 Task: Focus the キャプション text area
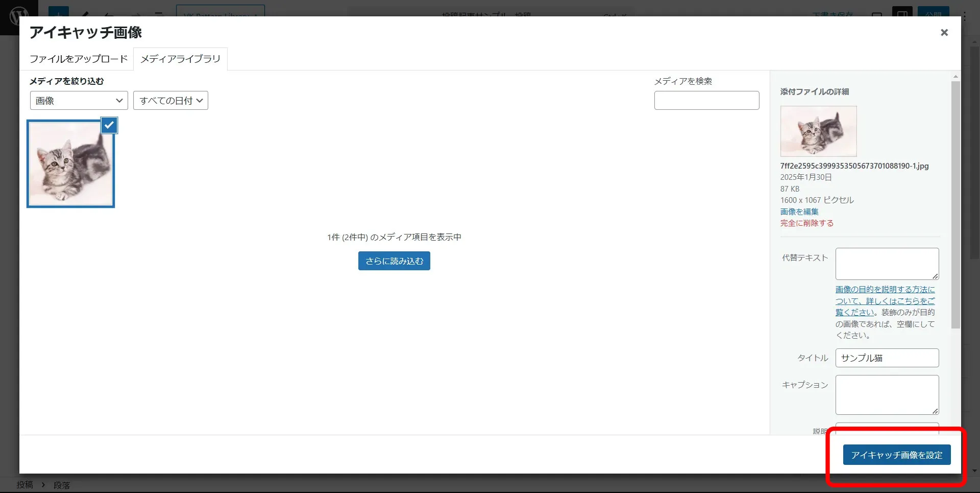point(887,395)
